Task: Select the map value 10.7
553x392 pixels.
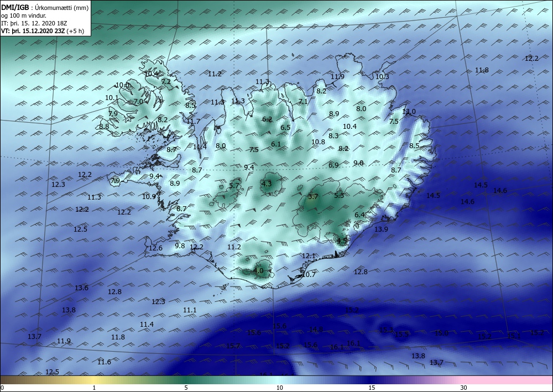Action: (x=309, y=274)
